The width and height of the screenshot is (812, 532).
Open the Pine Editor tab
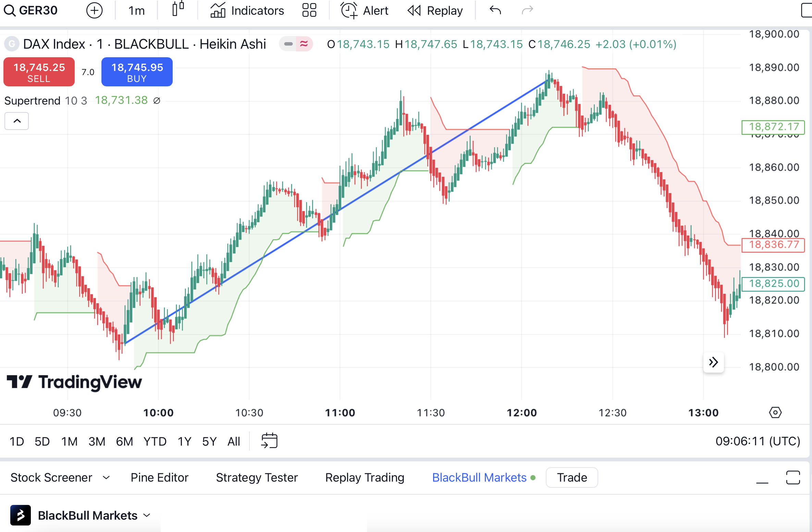[x=159, y=477]
